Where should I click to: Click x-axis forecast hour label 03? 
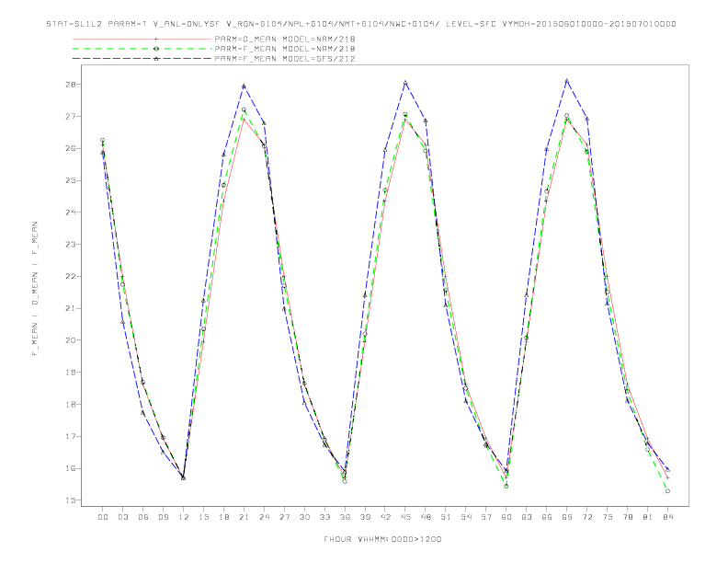pyautogui.click(x=122, y=517)
